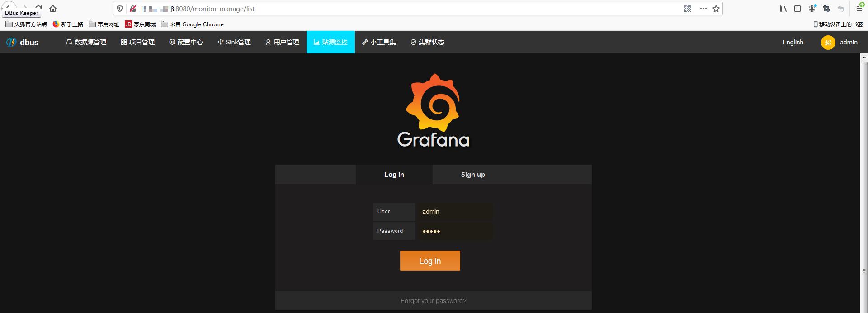Click the undo arrow toolbar icon
868x313 pixels.
841,9
